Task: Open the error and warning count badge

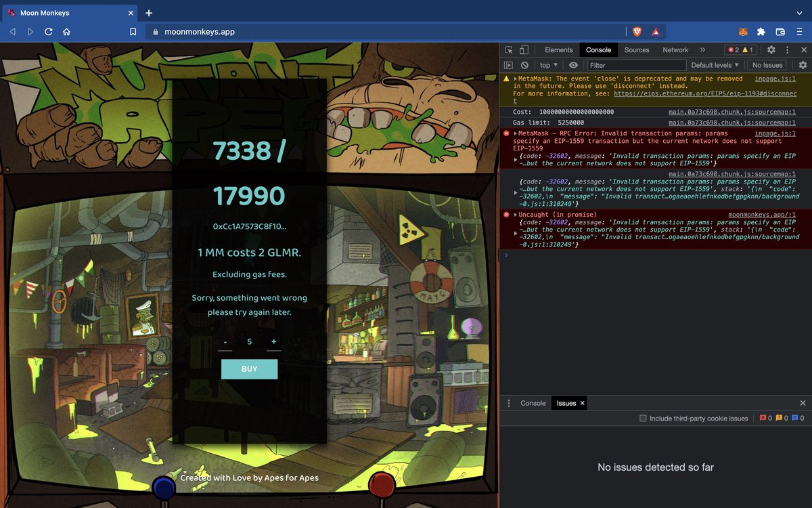Action: coord(740,50)
